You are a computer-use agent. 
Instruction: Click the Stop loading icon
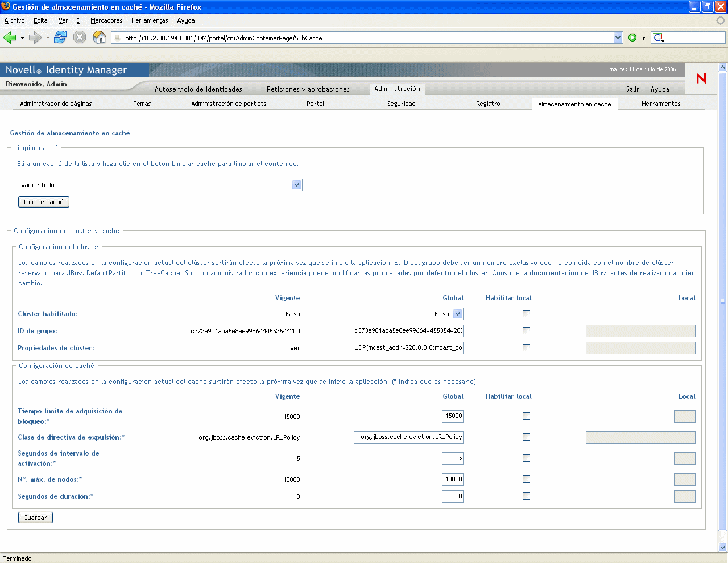point(80,38)
